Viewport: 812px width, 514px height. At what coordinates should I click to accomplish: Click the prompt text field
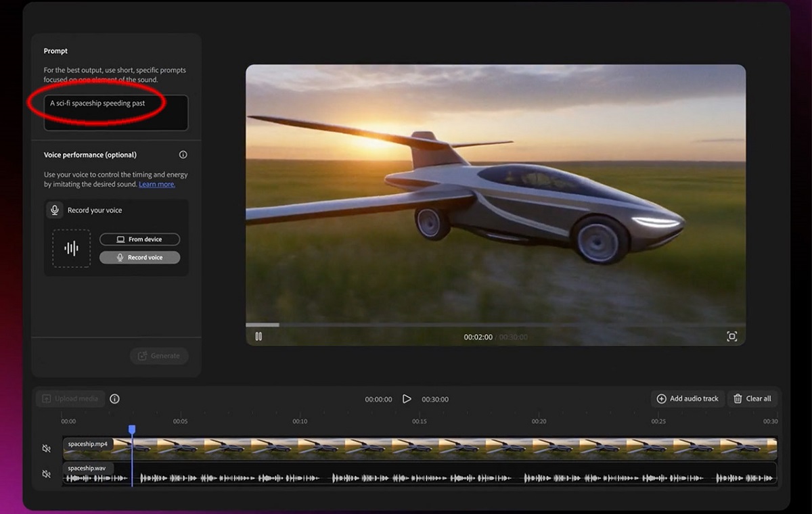click(116, 113)
